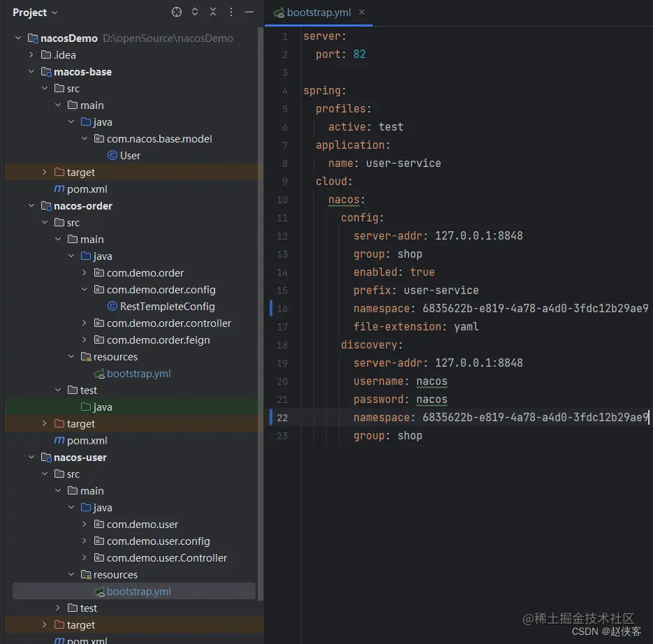Screen dimensions: 653x644
Task: Open Project panel options three-dot menu
Action: (231, 12)
